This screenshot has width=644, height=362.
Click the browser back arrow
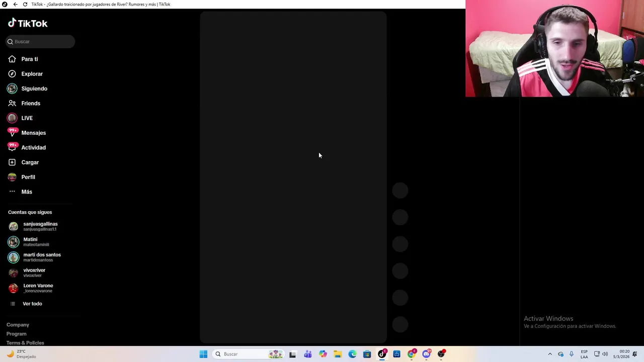[15, 4]
